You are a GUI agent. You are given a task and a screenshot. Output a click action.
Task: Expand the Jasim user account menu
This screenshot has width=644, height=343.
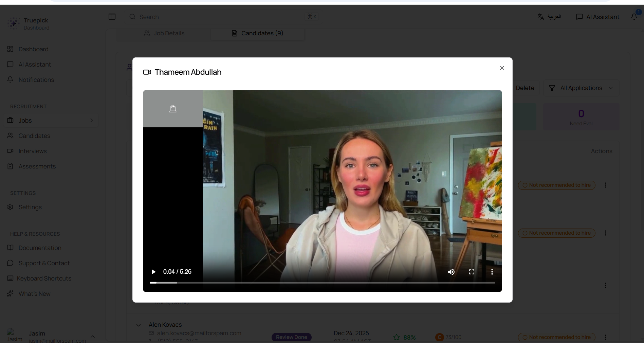click(x=92, y=336)
